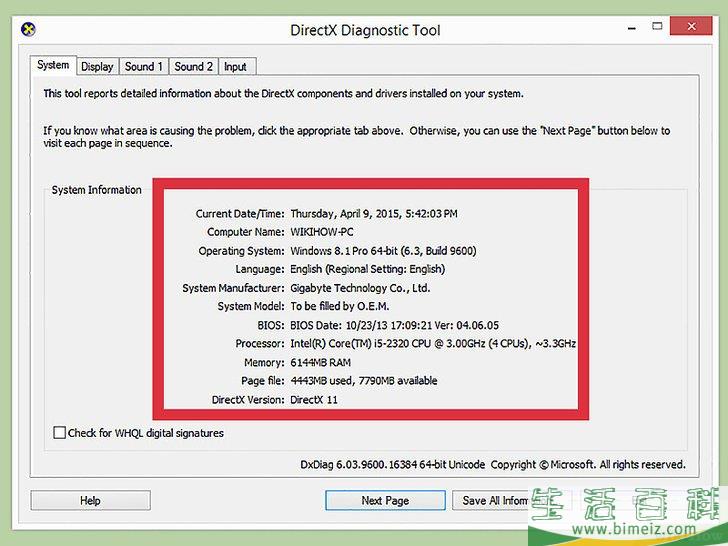
Task: Select the Input tab
Action: [x=235, y=66]
